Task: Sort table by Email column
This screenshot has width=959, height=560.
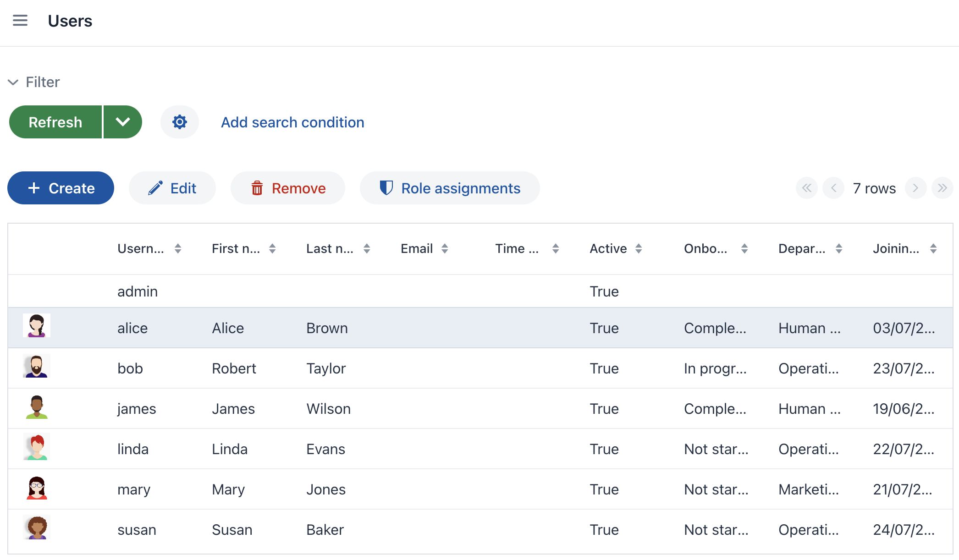Action: (445, 248)
